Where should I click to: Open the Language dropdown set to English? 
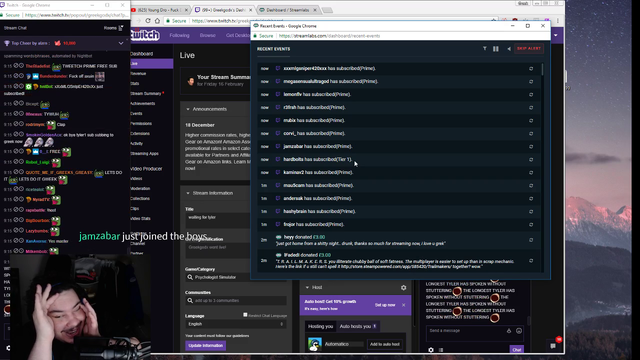(x=236, y=324)
